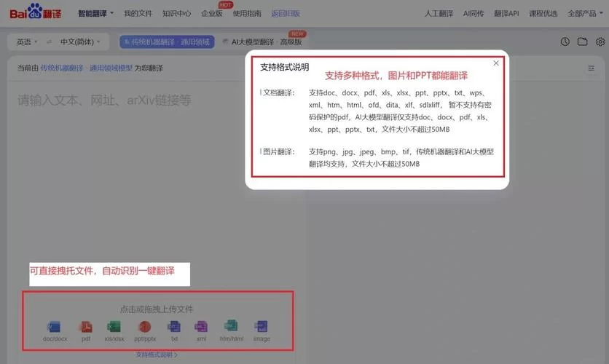Image resolution: width=609 pixels, height=364 pixels.
Task: Swap source and target languages icon
Action: pos(49,41)
